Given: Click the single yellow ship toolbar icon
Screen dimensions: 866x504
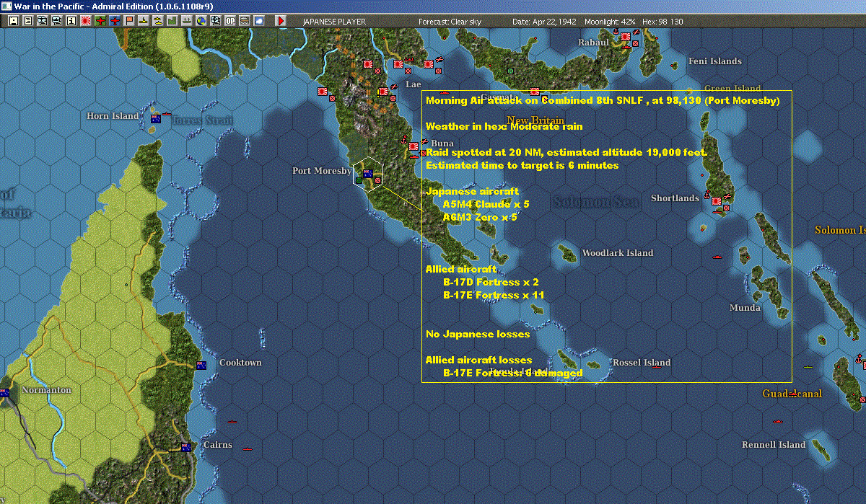Looking at the screenshot, I should [x=144, y=21].
